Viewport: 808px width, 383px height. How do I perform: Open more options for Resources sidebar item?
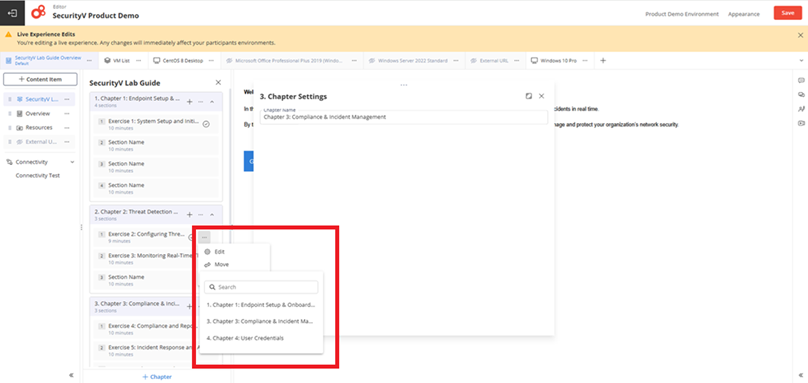tap(66, 127)
